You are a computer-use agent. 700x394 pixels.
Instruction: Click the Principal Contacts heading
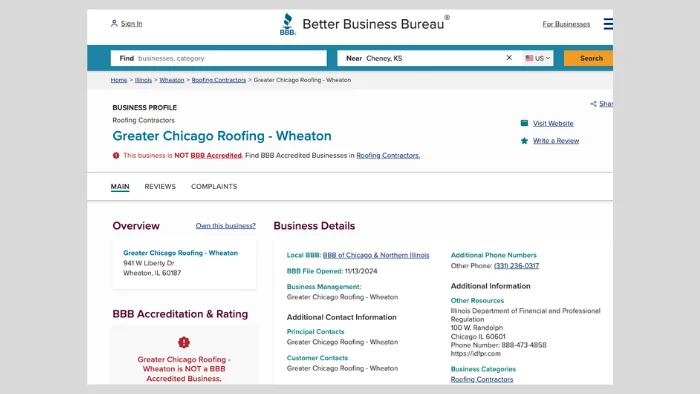(x=315, y=332)
